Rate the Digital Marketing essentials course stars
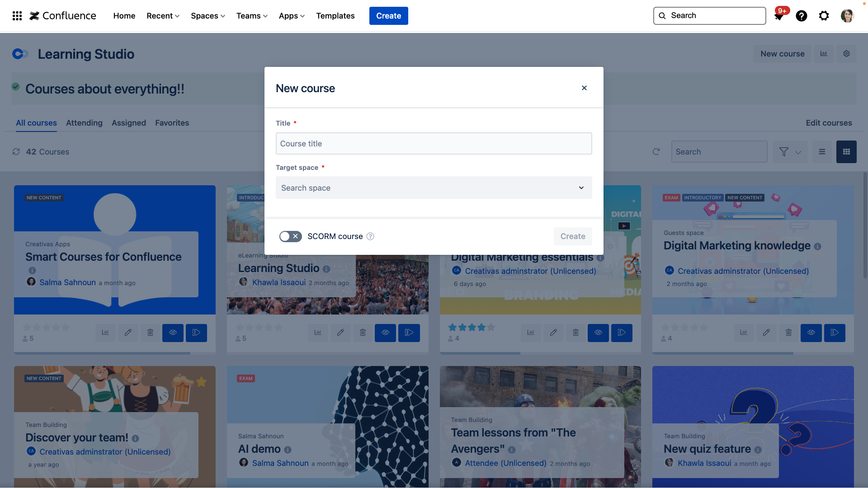The height and width of the screenshot is (488, 868). coord(472,327)
